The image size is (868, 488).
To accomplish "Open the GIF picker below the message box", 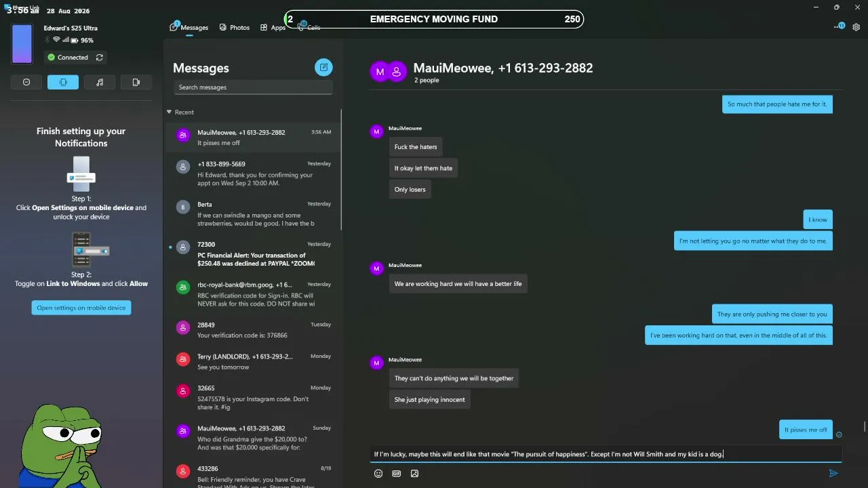I will pos(397,474).
